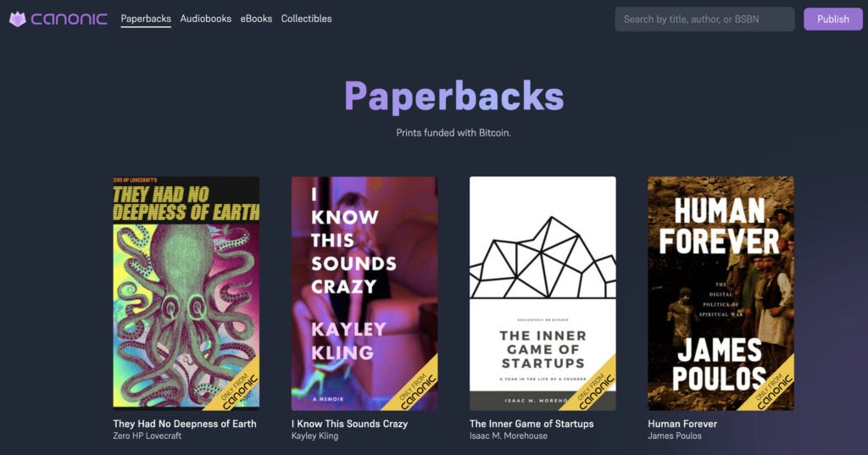Click the purple Publish button
868x455 pixels.
point(833,19)
